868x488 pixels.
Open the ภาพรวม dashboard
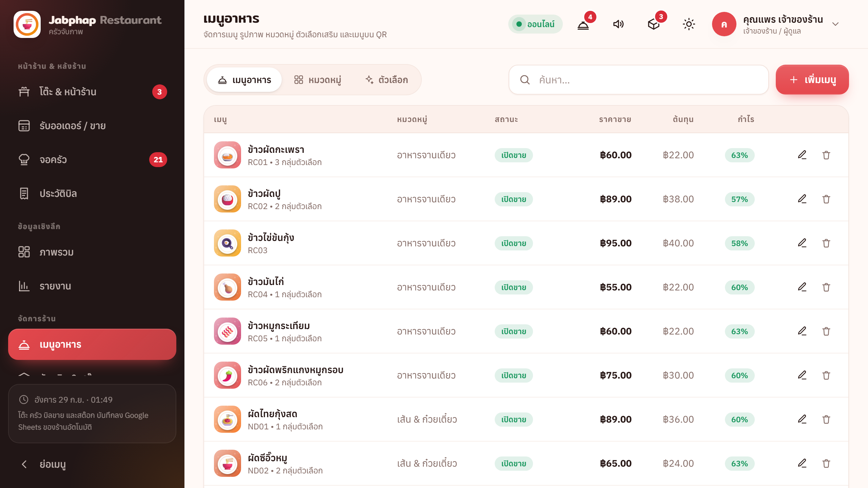92,252
